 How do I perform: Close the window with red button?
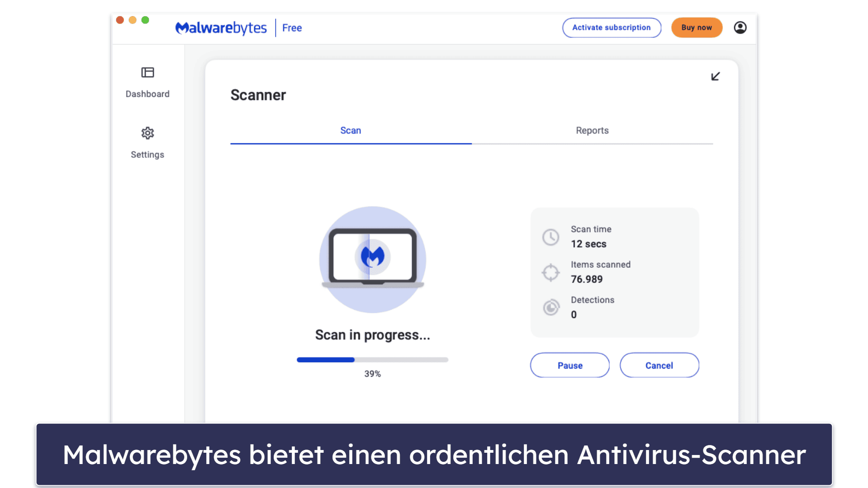pos(120,20)
